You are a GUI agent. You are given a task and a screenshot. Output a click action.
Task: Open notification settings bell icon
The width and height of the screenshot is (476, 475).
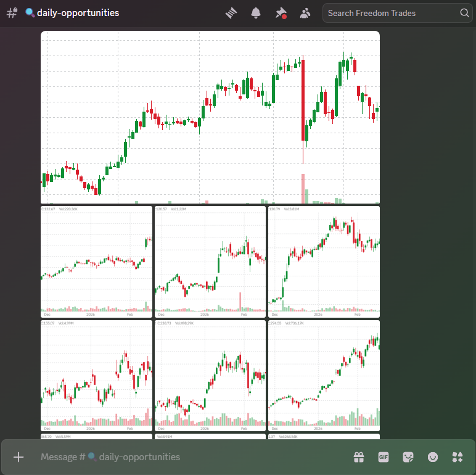coord(256,13)
